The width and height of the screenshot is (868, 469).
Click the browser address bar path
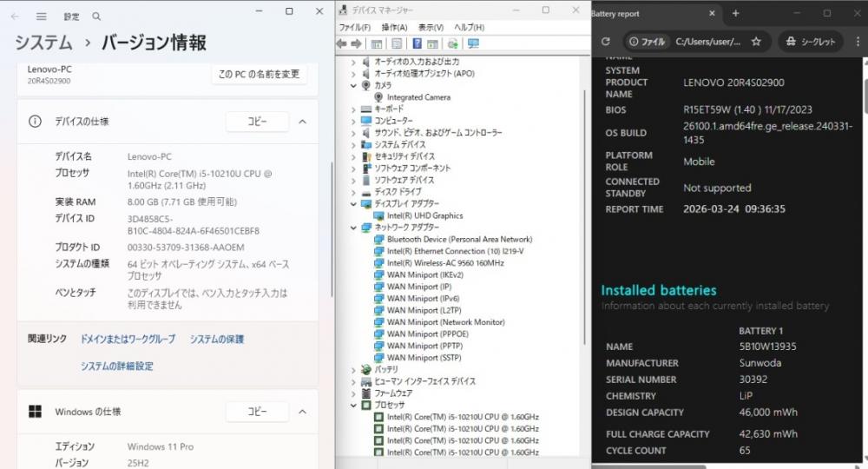click(x=707, y=42)
